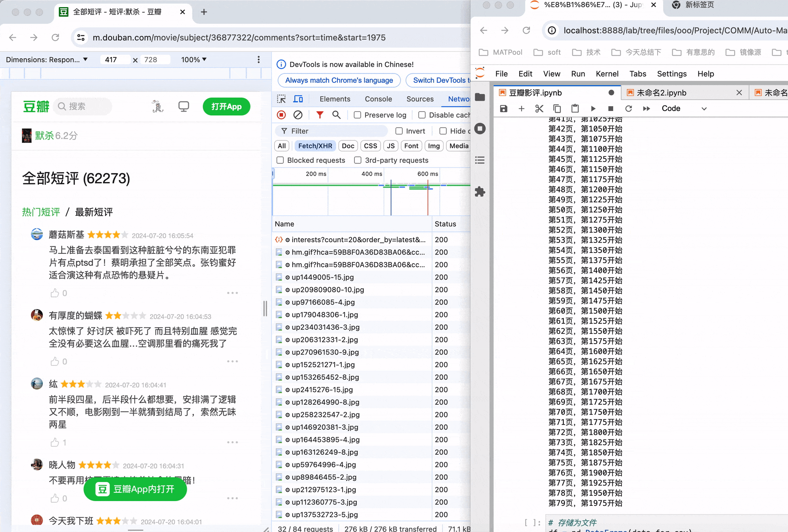Check the Invert filter checkbox
Viewport: 788px width, 532px height.
399,131
